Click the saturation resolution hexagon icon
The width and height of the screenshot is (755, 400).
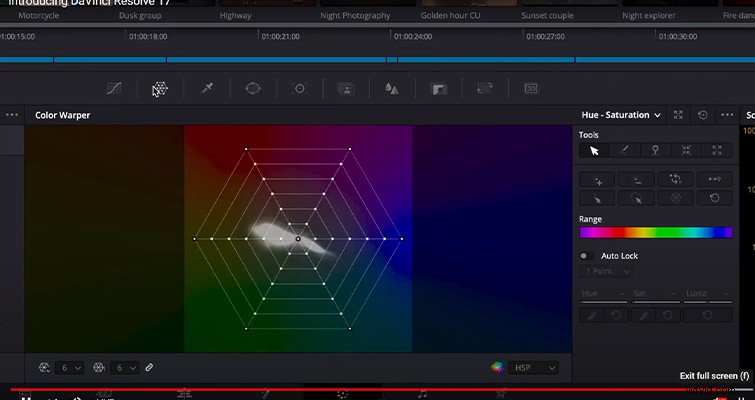pyautogui.click(x=99, y=368)
